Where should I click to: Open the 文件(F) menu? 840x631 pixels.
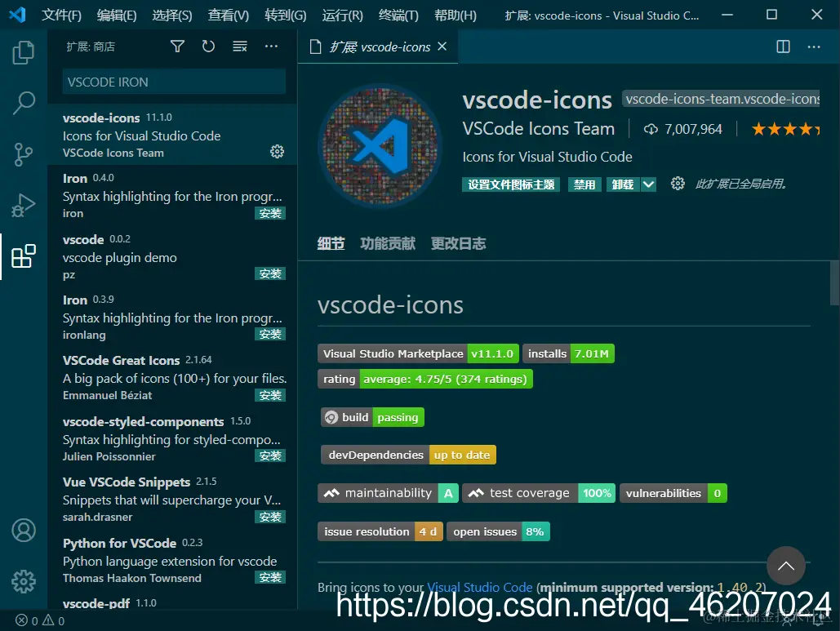point(61,15)
